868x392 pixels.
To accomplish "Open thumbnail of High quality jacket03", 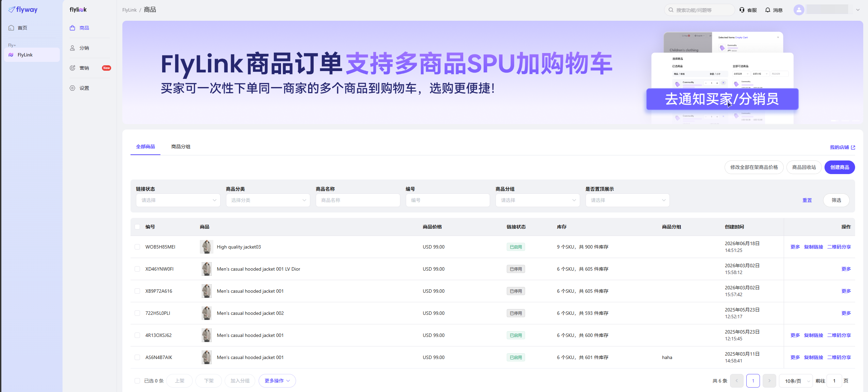I will click(x=207, y=247).
